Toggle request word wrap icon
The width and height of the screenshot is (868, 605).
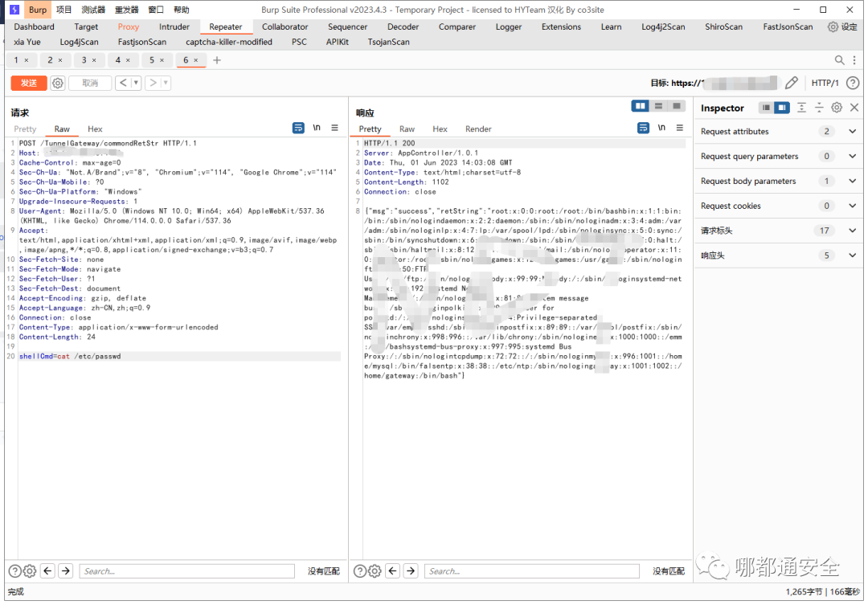coord(298,128)
